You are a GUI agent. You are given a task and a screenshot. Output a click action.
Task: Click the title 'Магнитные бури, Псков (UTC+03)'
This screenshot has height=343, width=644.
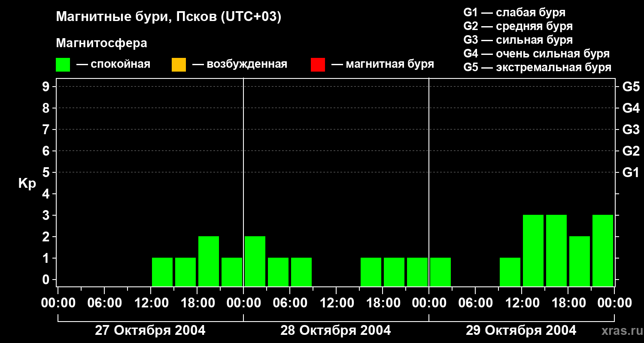point(169,18)
